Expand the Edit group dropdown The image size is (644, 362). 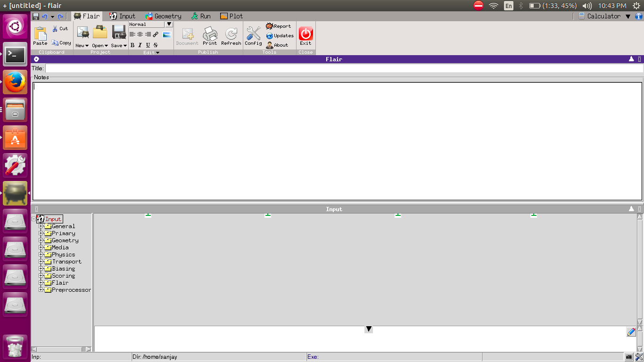click(157, 53)
